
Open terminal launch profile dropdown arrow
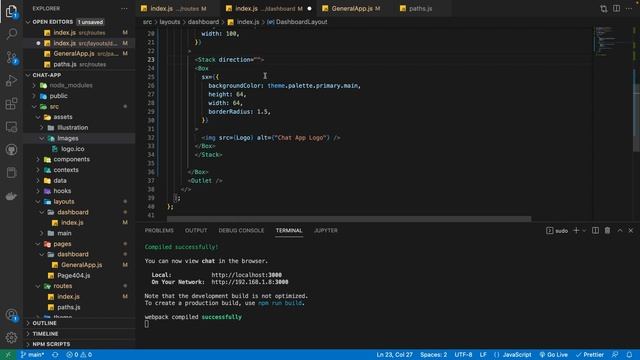tap(584, 231)
